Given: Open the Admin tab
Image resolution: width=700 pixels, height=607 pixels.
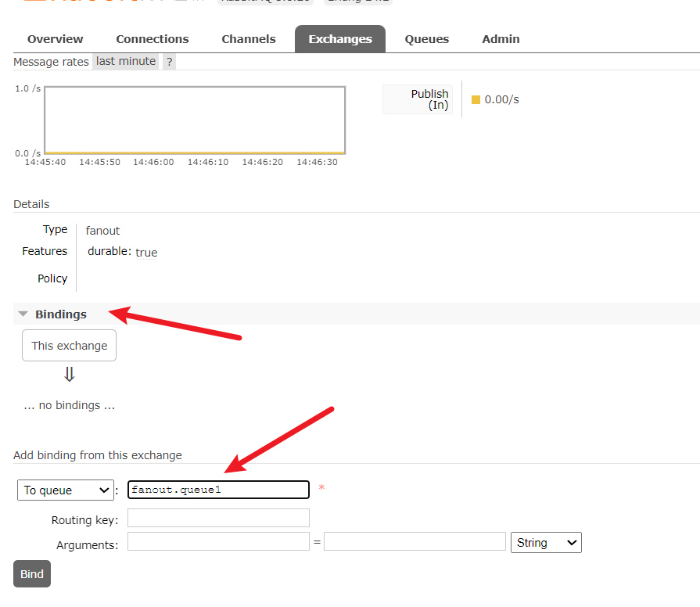Looking at the screenshot, I should click(501, 39).
